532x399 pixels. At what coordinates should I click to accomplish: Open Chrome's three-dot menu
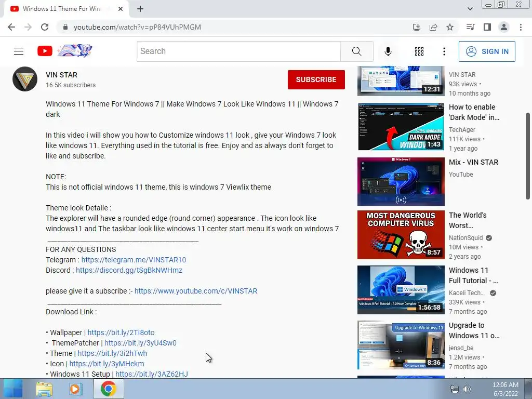pyautogui.click(x=521, y=27)
